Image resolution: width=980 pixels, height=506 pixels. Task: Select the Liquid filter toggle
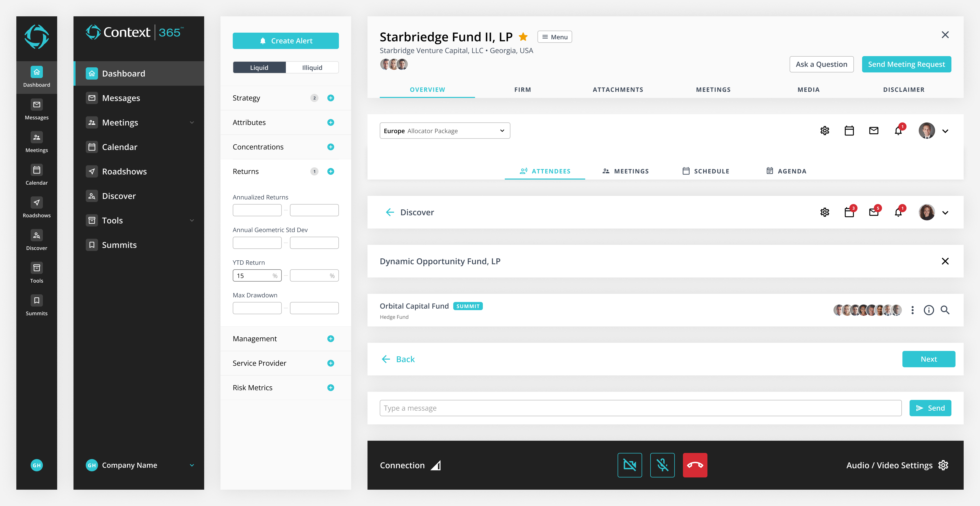[259, 68]
